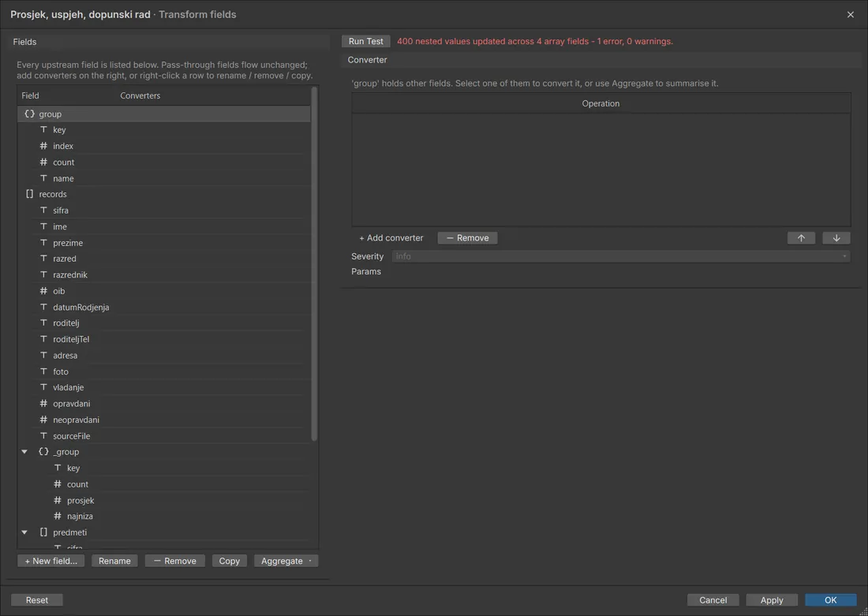Image resolution: width=868 pixels, height=616 pixels.
Task: Move converter down with the down arrow
Action: [836, 238]
